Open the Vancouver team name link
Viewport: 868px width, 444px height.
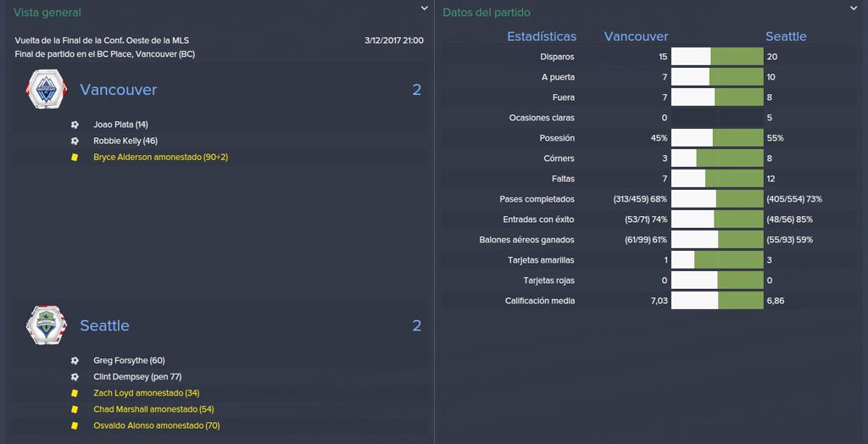pyautogui.click(x=119, y=90)
